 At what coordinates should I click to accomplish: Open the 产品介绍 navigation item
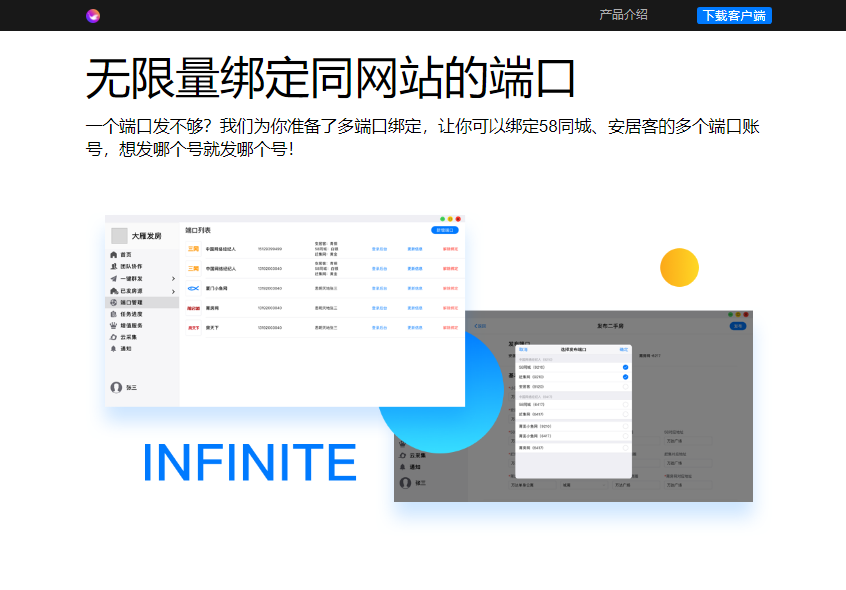tap(623, 15)
